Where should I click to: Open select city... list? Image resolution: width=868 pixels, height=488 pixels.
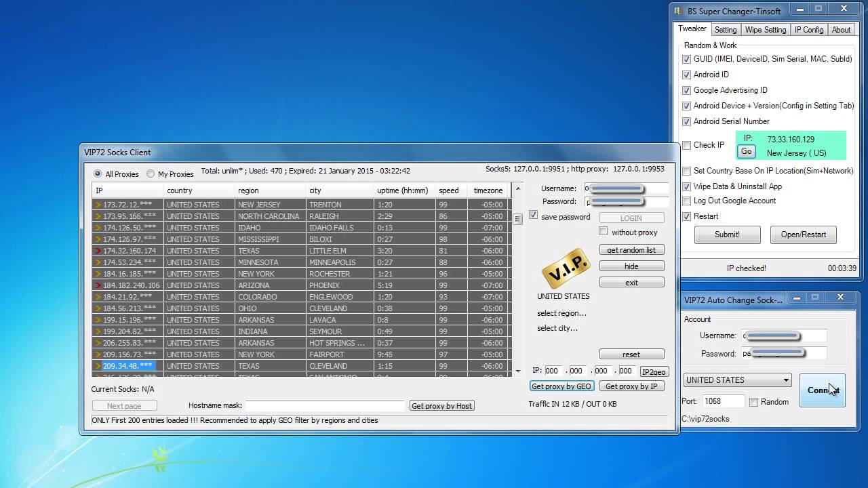pyautogui.click(x=557, y=328)
